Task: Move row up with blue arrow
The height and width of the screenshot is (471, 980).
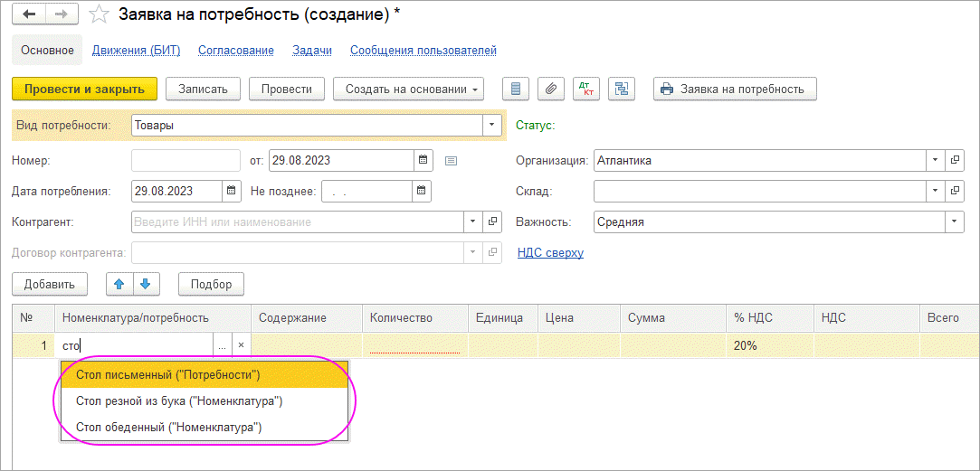Action: click(x=119, y=284)
